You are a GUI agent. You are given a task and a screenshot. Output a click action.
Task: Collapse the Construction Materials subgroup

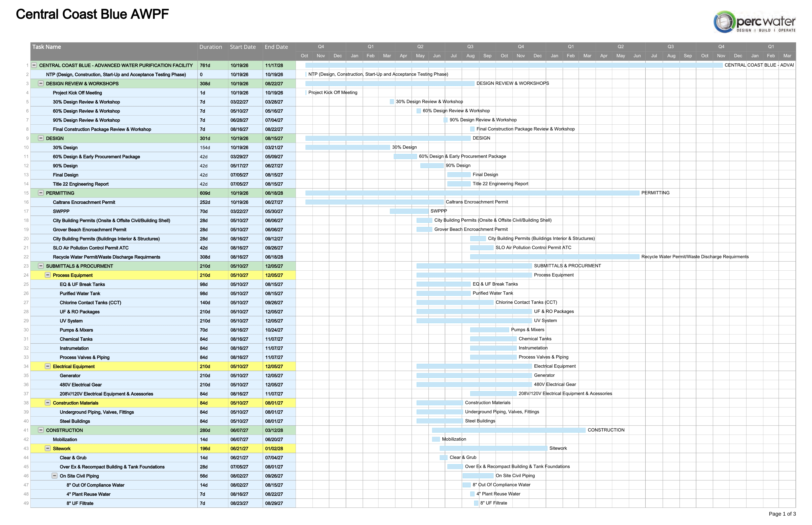tap(48, 403)
